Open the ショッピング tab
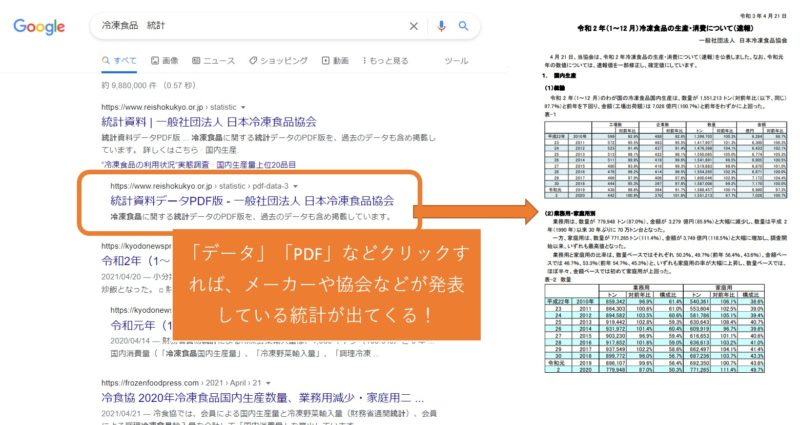This screenshot has height=425, width=800. point(279,61)
